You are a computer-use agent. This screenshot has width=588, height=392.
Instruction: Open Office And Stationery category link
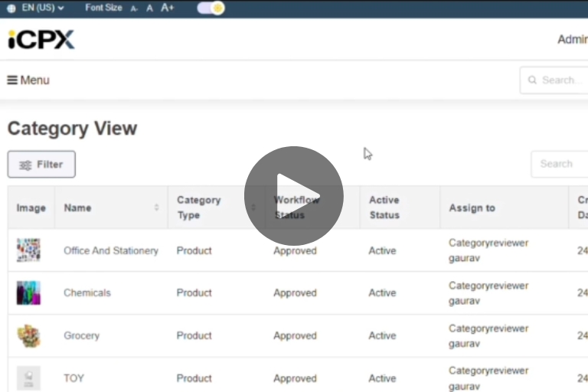point(111,250)
